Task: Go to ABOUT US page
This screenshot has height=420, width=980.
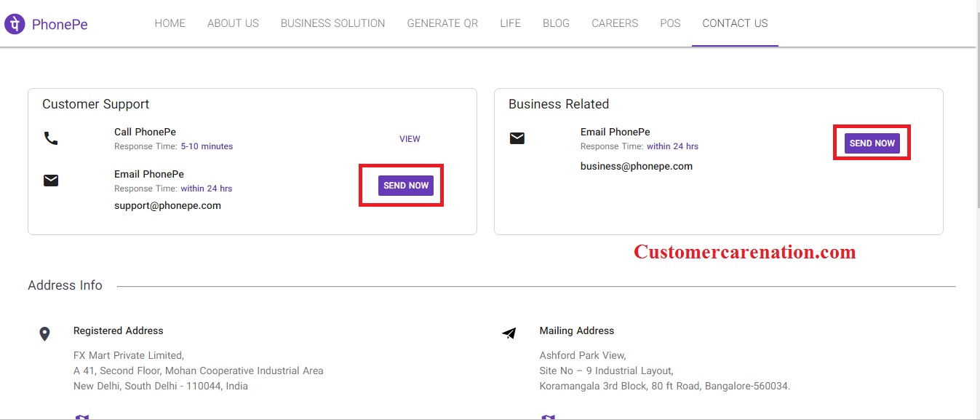Action: tap(233, 23)
